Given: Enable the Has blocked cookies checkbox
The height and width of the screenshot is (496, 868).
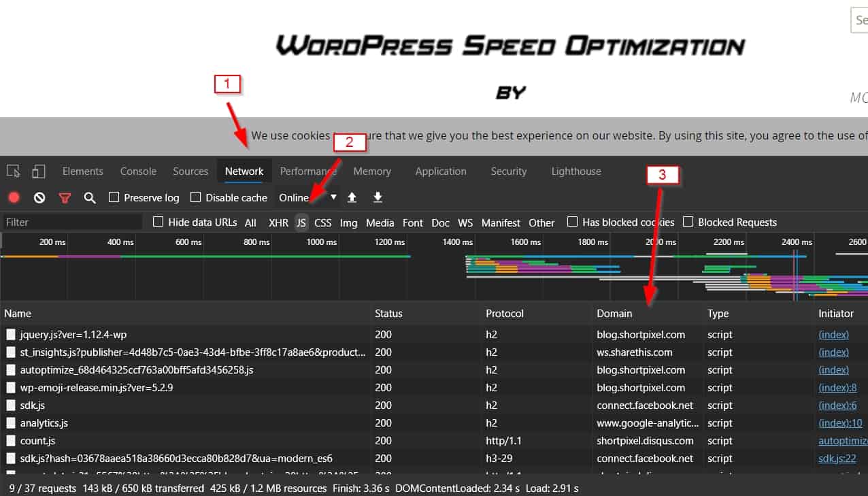Looking at the screenshot, I should pos(573,222).
